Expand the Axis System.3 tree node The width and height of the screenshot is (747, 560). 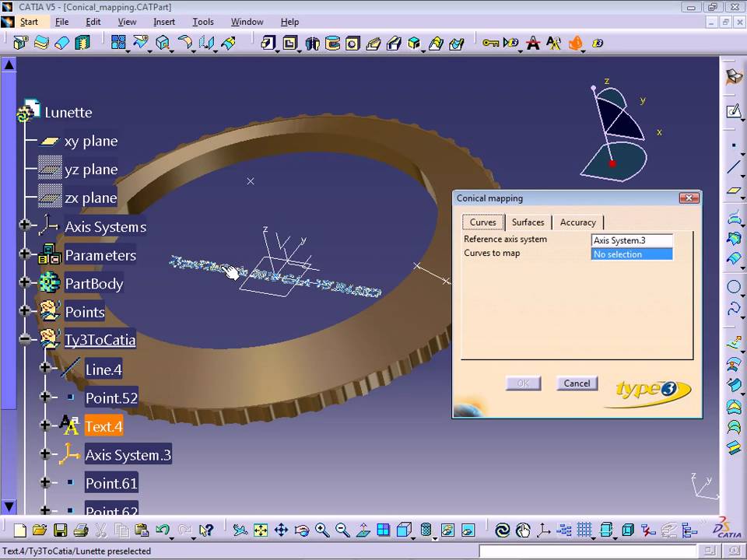point(45,453)
